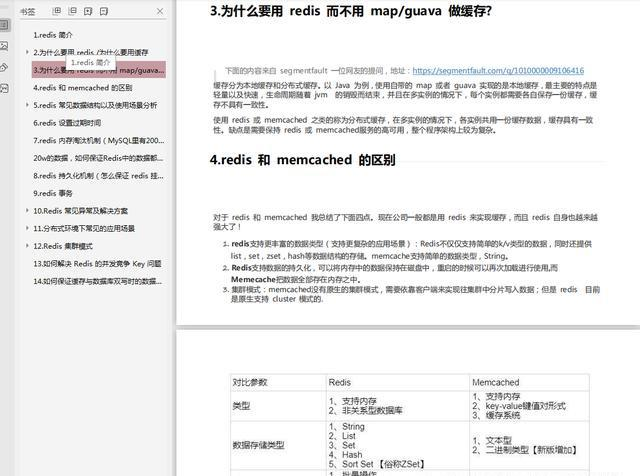Open the signatures sidebar icon

[x=4, y=88]
